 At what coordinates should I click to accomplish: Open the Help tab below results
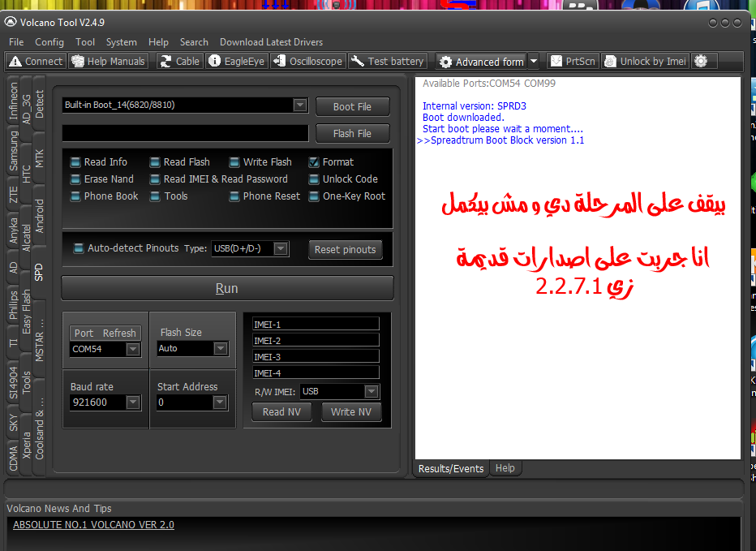505,468
